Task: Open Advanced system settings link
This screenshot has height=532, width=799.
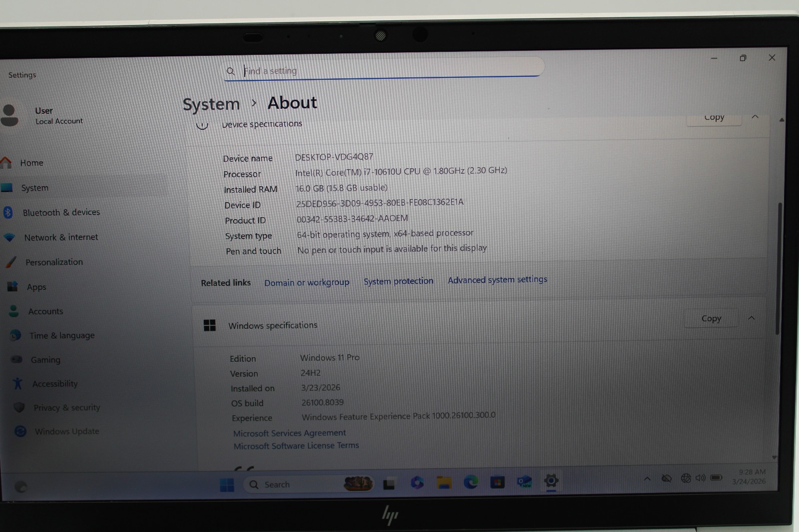Action: pyautogui.click(x=497, y=279)
